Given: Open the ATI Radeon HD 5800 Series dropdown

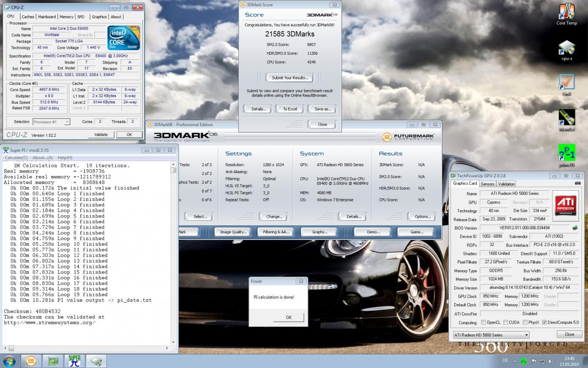Looking at the screenshot, I should point(491,335).
